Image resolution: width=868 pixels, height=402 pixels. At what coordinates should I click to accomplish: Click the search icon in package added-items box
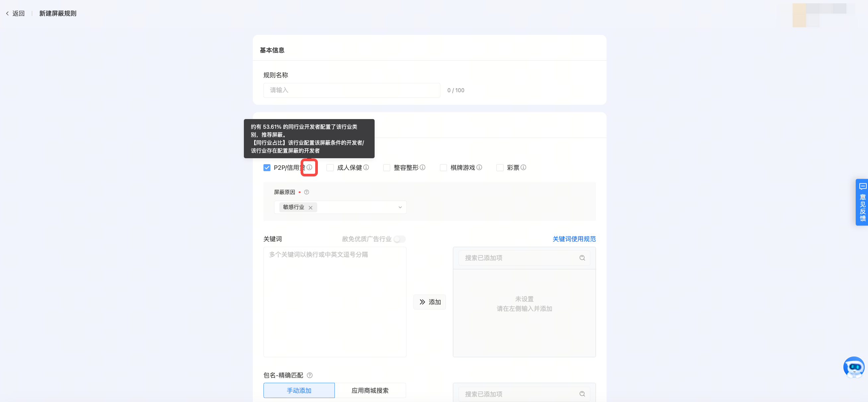pyautogui.click(x=582, y=394)
